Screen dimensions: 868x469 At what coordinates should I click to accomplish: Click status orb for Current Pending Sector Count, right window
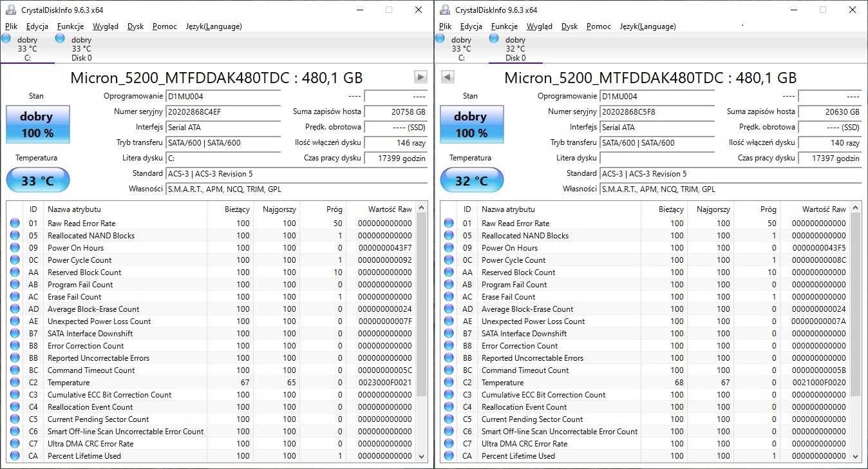pos(449,419)
